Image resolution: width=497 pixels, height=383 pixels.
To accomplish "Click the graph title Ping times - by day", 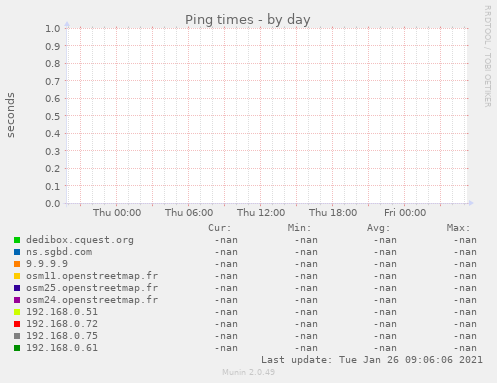I will click(x=248, y=20).
